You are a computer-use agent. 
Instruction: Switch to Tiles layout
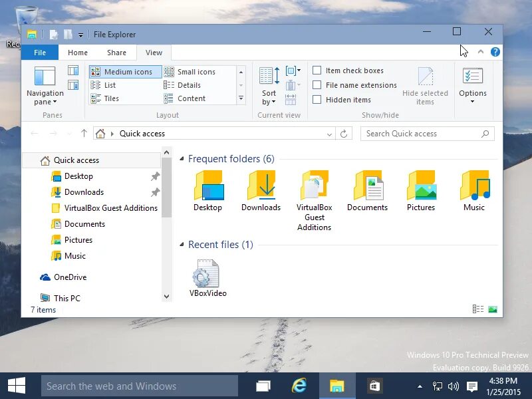(104, 98)
